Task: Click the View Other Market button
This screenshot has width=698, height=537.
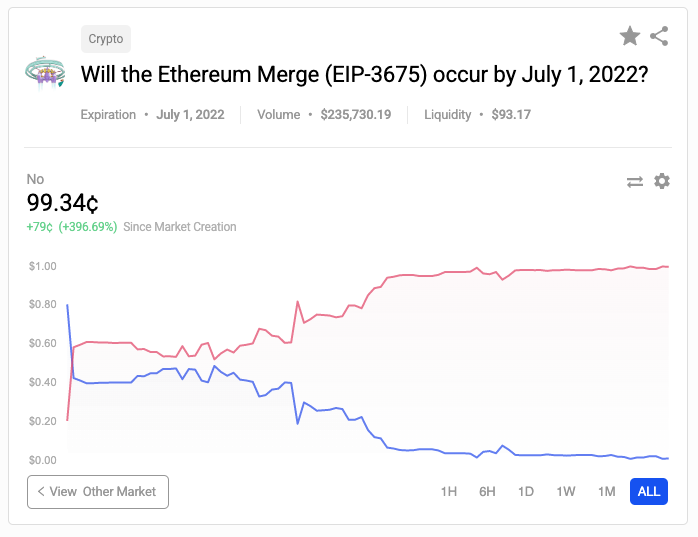Action: [x=98, y=492]
